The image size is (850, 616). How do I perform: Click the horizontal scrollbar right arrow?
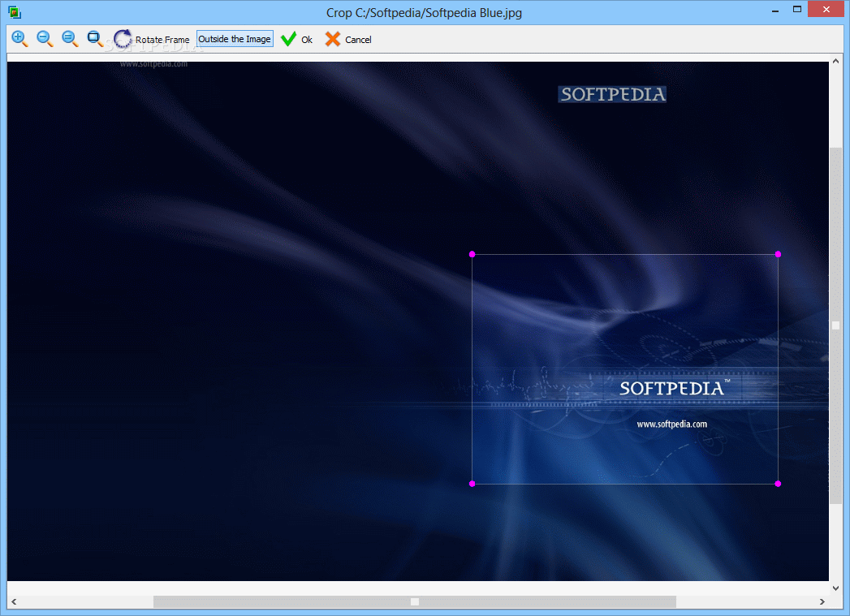[822, 602]
